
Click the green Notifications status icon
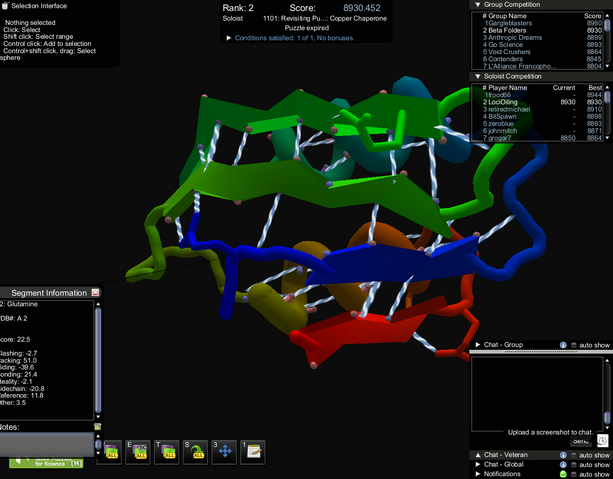(563, 474)
